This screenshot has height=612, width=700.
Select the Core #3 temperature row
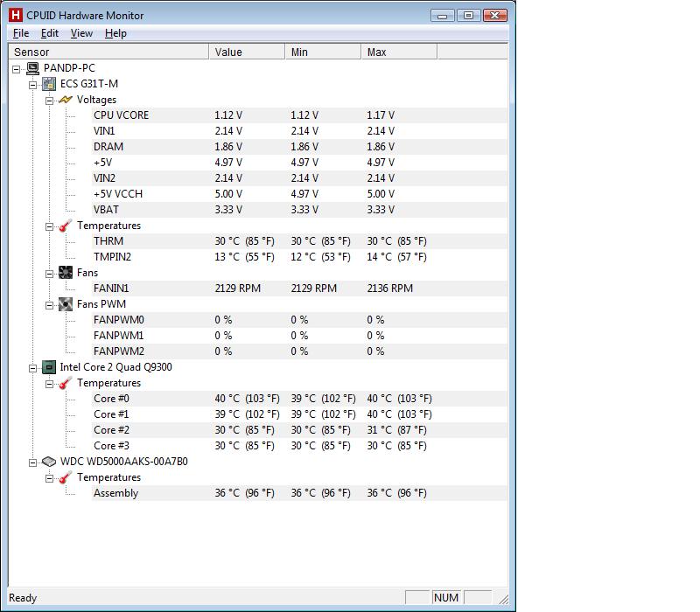pyautogui.click(x=299, y=446)
